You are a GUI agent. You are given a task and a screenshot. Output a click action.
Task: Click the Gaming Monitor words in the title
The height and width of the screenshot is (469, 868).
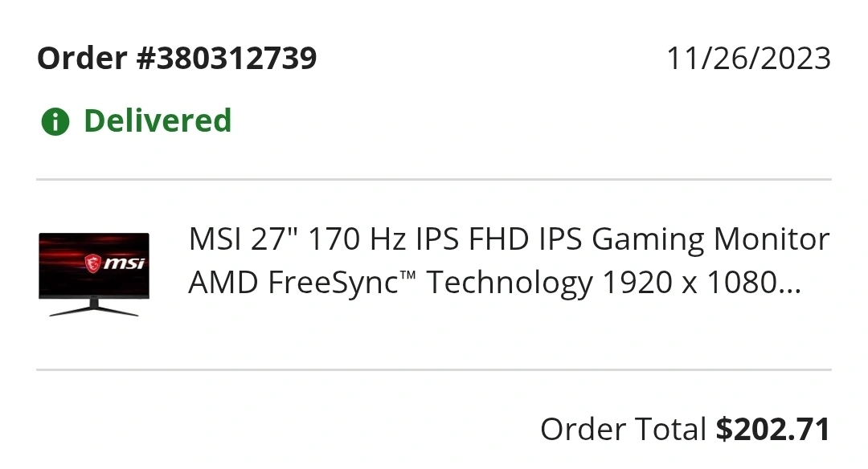[710, 239]
